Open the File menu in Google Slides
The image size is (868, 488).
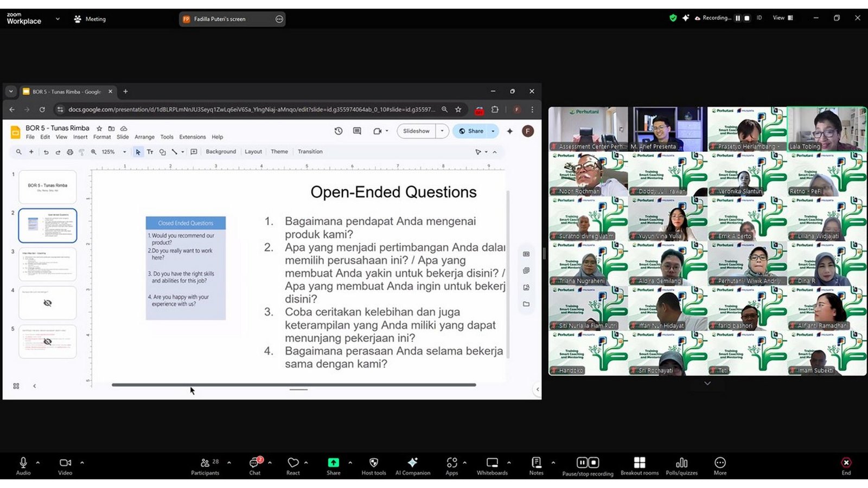[x=30, y=137]
